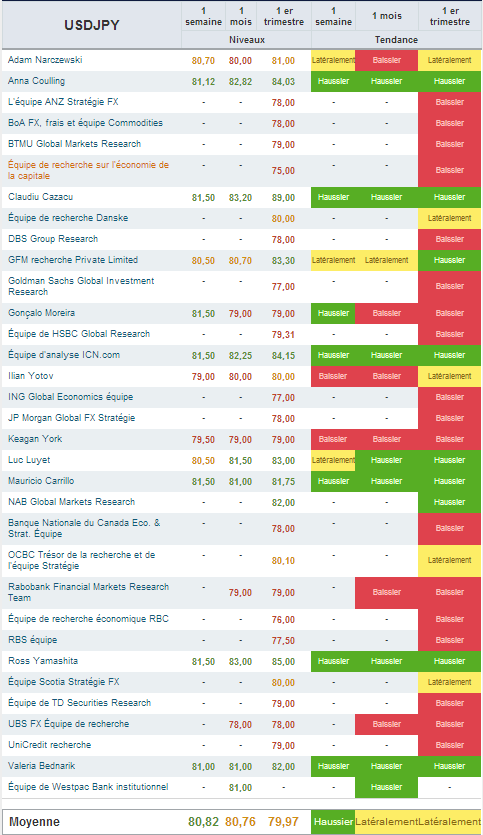
Task: Click Équipe de TD Securities Research label
Action: point(79,703)
